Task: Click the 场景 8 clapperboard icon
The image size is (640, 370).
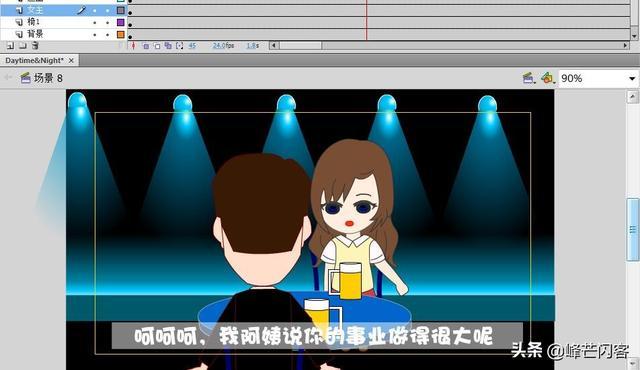Action: [25, 78]
